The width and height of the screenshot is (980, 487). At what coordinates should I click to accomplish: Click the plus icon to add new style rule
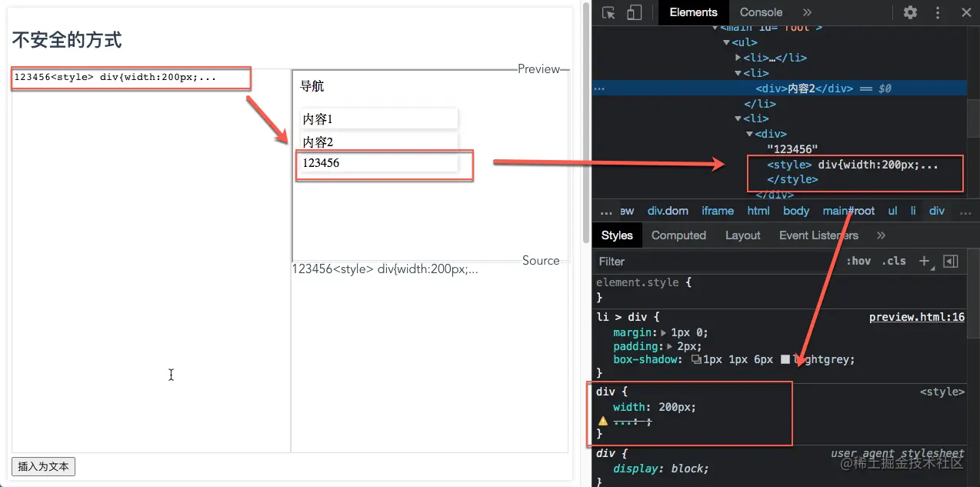coord(924,261)
